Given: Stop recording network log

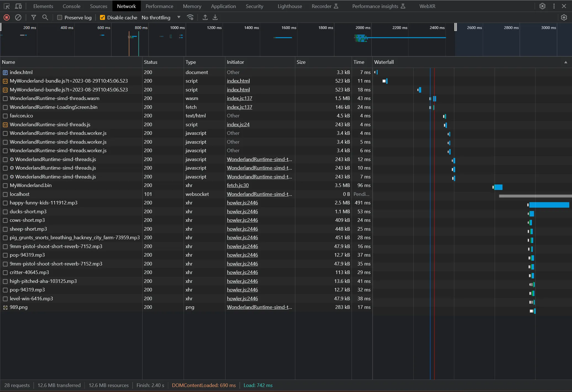Looking at the screenshot, I should (x=7, y=17).
